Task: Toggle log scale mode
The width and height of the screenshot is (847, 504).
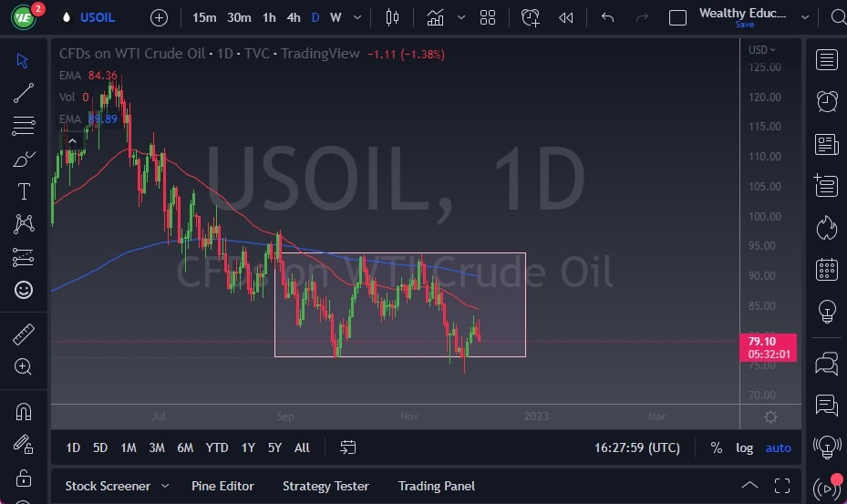Action: tap(744, 447)
